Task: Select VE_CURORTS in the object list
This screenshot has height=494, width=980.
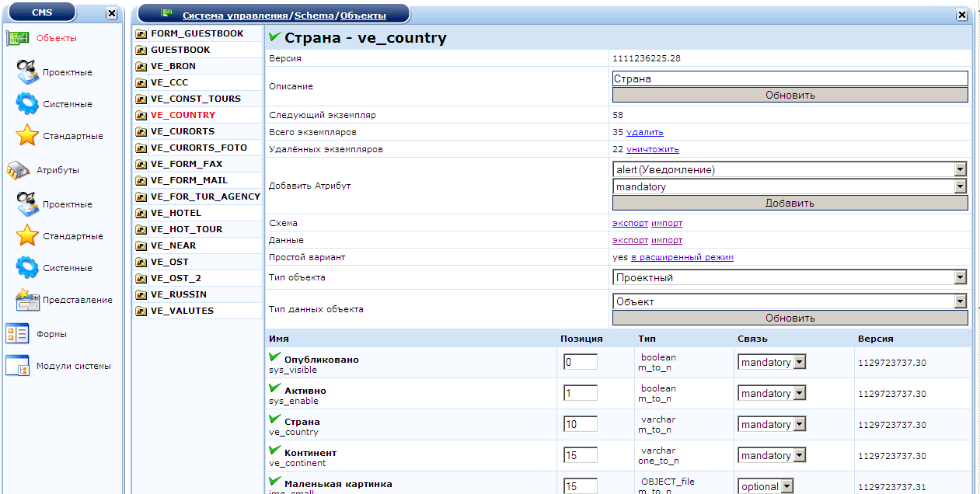Action: 183,131
